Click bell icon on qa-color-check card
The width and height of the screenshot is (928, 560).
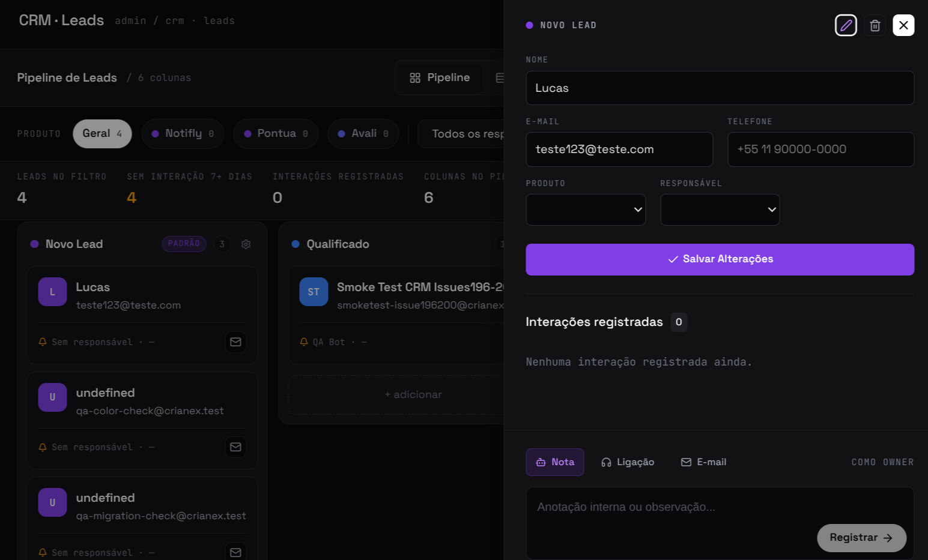click(x=43, y=447)
